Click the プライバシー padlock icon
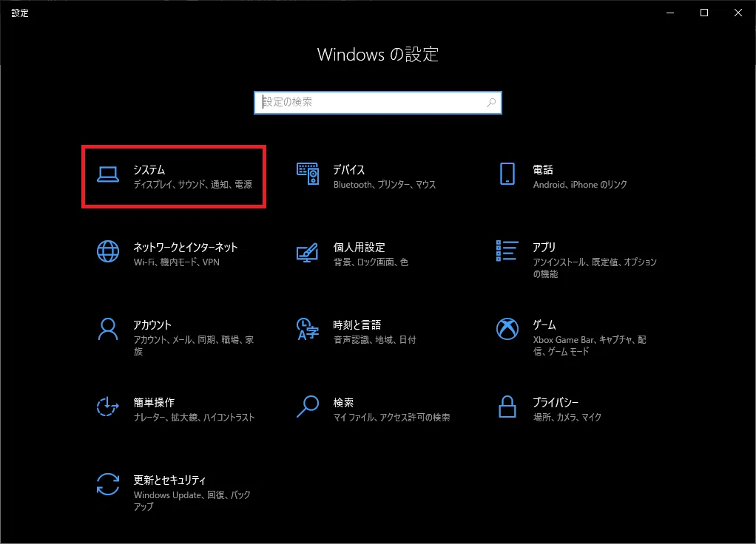 [x=507, y=407]
